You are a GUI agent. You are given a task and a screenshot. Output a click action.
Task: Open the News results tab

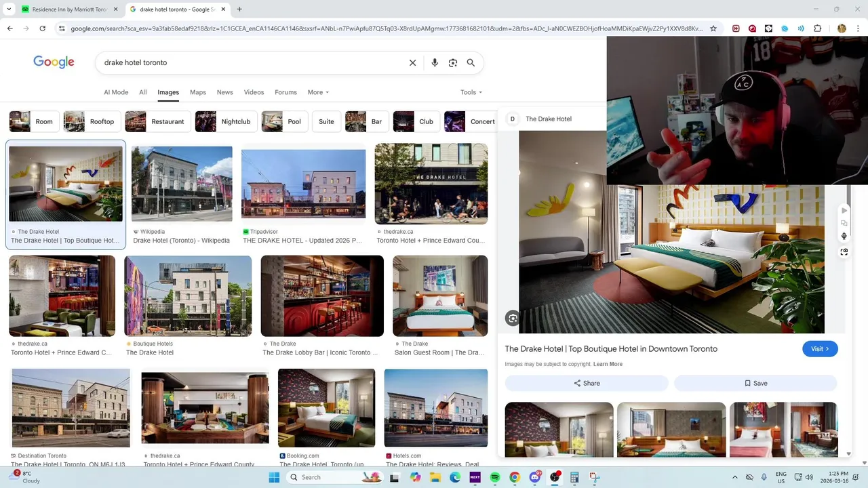coord(225,92)
